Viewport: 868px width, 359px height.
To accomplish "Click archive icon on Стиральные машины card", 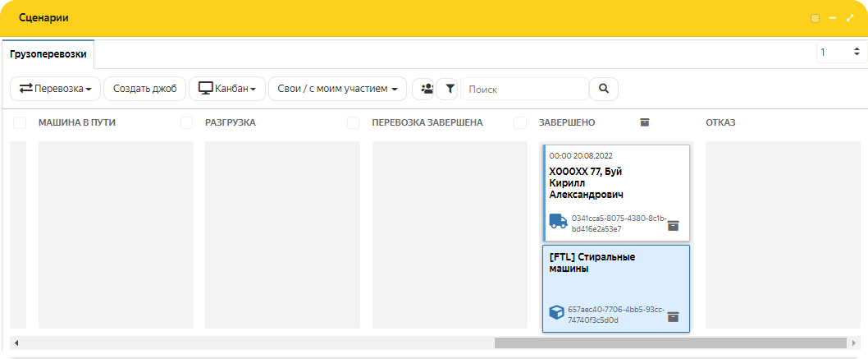I will click(673, 316).
